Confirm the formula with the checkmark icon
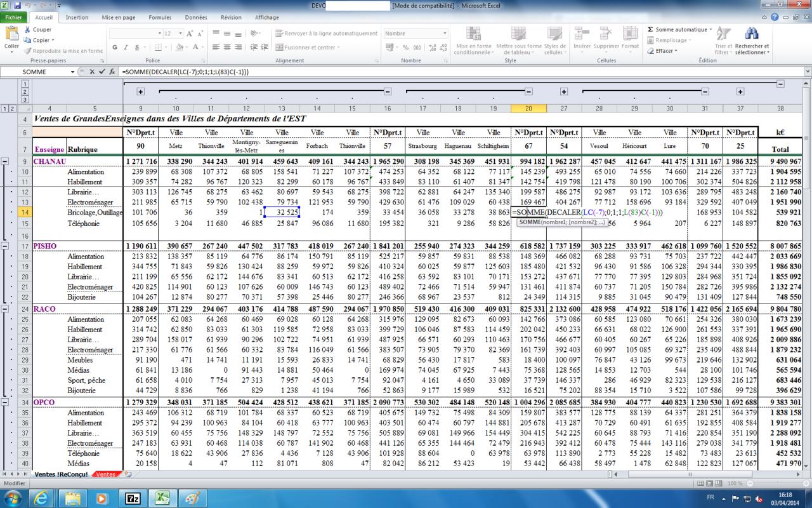This screenshot has height=508, width=812. tap(102, 72)
